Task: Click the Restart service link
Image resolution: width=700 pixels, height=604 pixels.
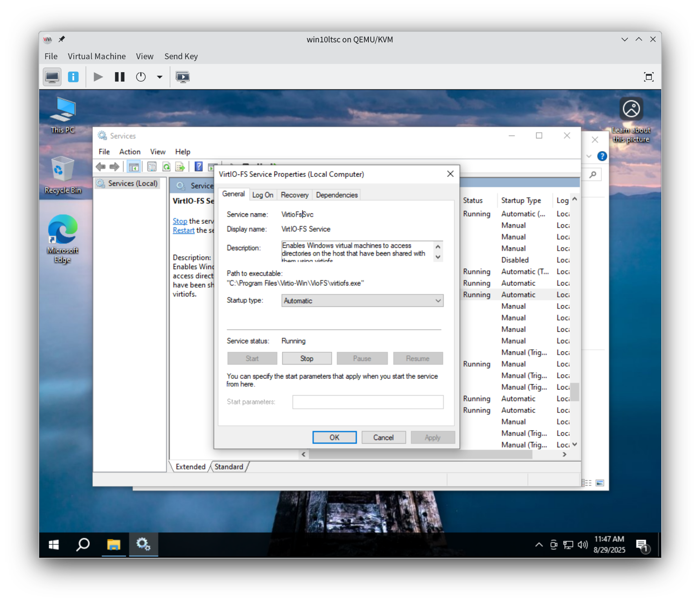Action: (x=183, y=230)
